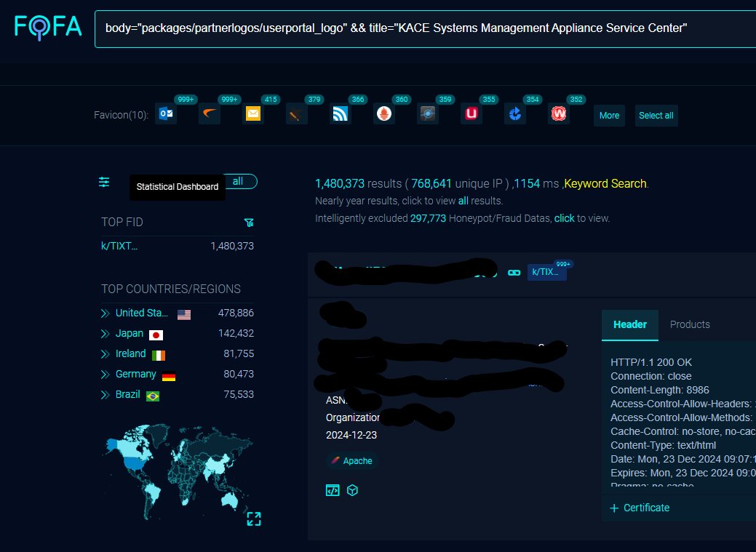Image resolution: width=756 pixels, height=552 pixels.
Task: Select the blue arrow favicon badged 354
Action: click(x=515, y=113)
